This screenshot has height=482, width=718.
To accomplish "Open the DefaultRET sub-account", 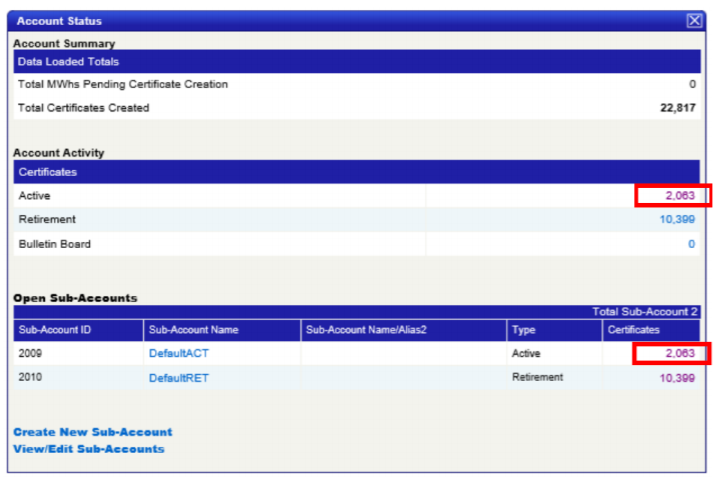I will click(x=179, y=378).
